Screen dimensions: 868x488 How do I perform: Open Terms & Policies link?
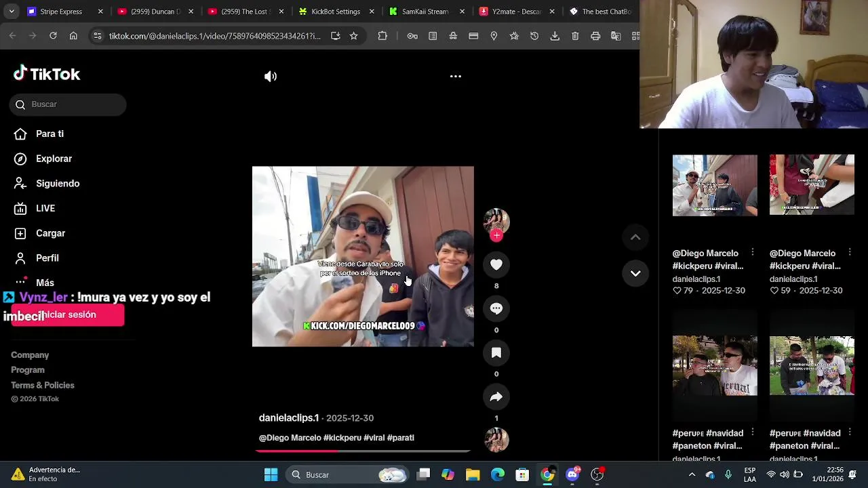43,386
